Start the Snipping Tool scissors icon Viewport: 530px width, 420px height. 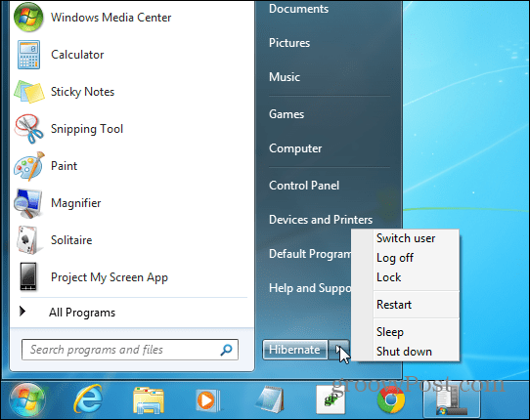pyautogui.click(x=28, y=129)
